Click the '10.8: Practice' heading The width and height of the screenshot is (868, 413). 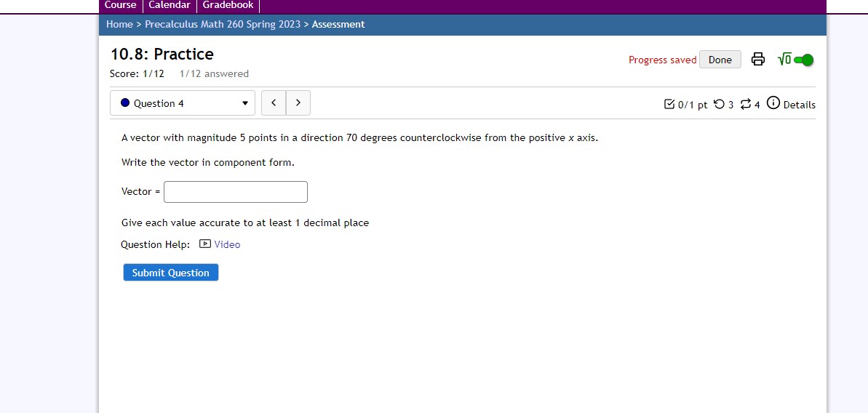click(162, 55)
